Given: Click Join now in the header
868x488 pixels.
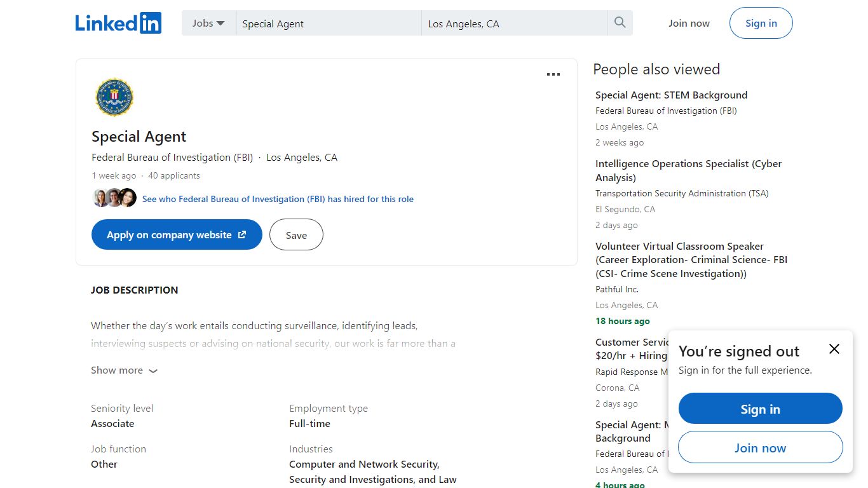Looking at the screenshot, I should pos(689,24).
